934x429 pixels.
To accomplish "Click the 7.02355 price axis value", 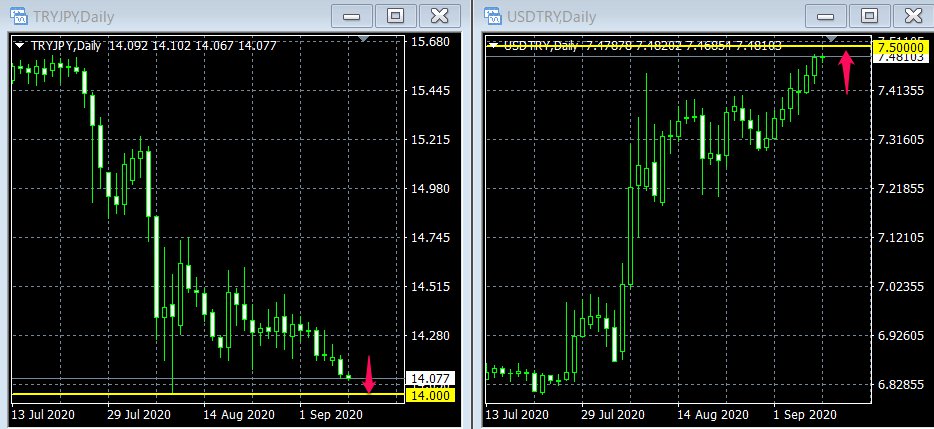I will click(900, 286).
